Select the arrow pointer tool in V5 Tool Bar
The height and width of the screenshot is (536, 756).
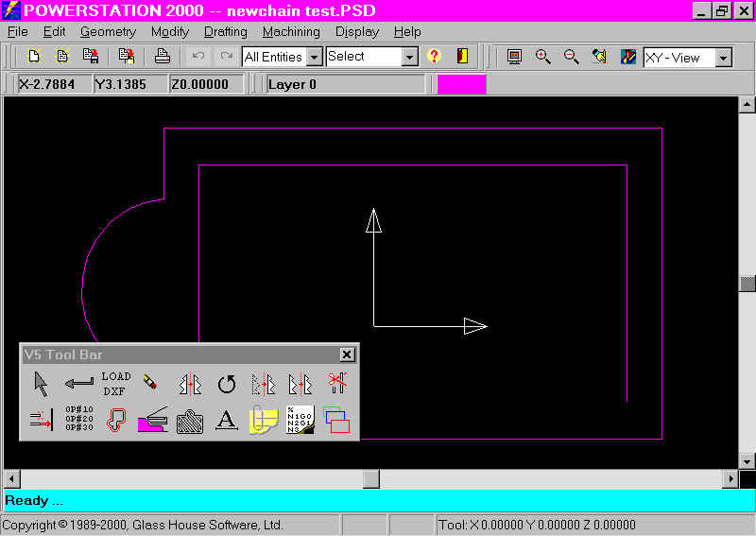pyautogui.click(x=42, y=384)
